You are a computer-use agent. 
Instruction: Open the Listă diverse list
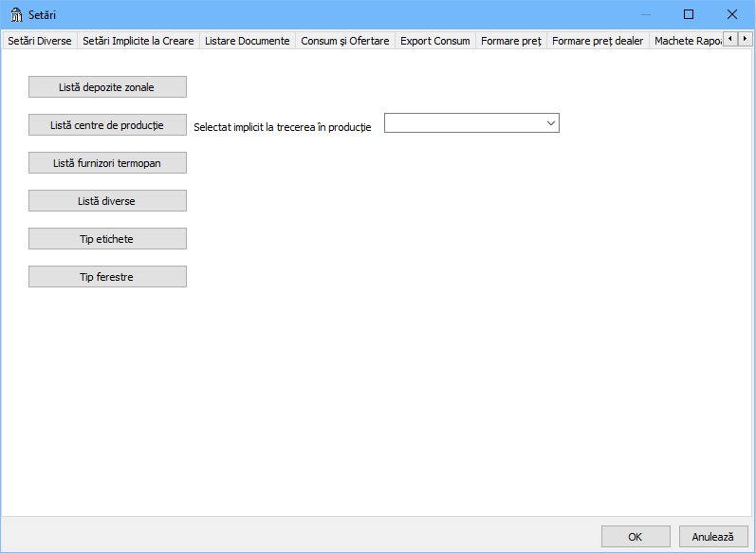(x=107, y=201)
